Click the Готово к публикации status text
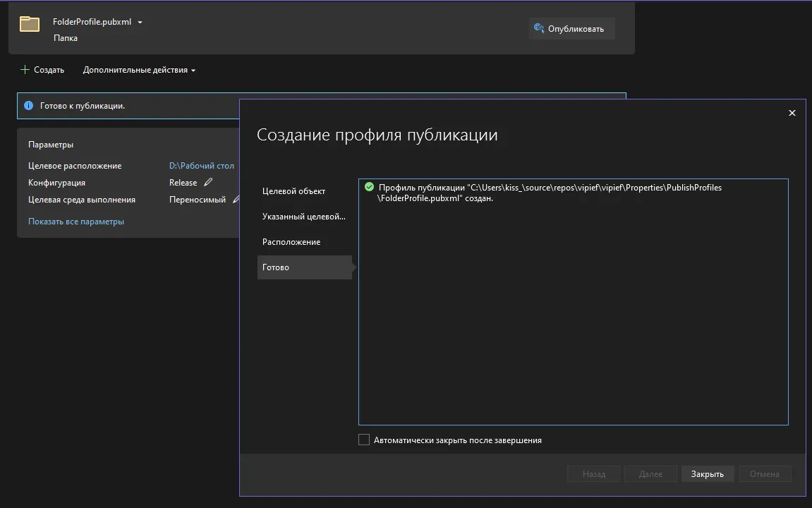Screen dimensions: 812x508 83,106
